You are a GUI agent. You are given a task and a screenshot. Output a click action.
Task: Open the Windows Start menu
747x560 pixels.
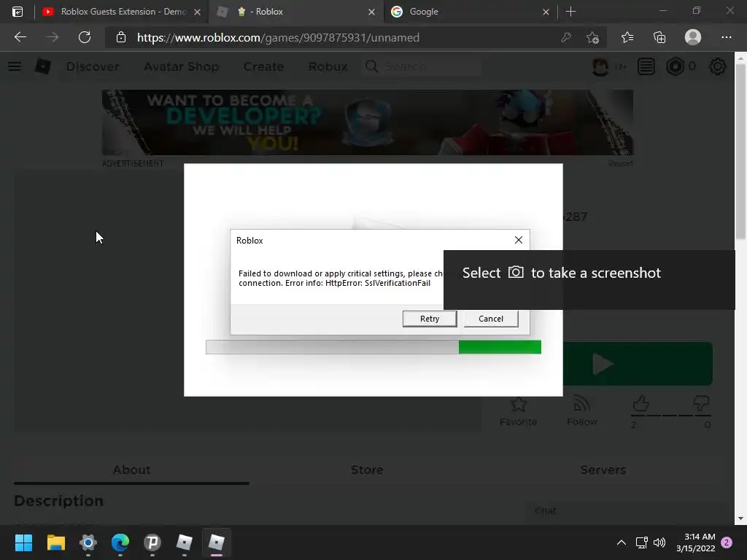click(23, 542)
